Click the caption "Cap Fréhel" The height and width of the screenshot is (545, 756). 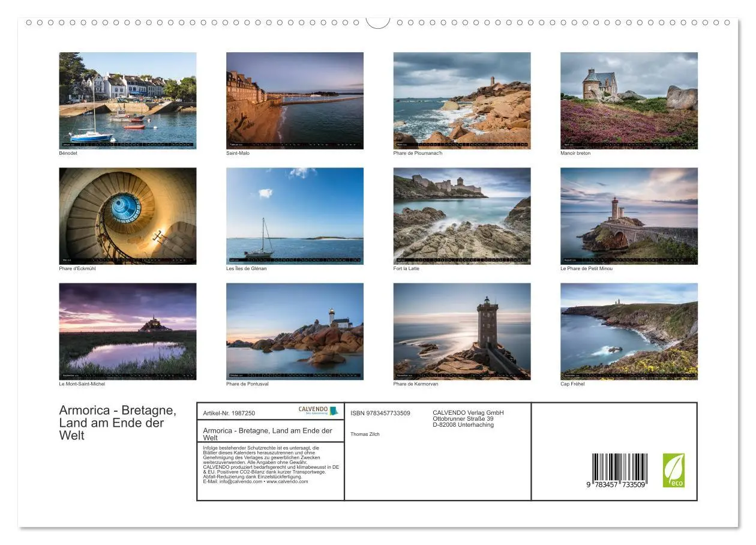click(572, 384)
